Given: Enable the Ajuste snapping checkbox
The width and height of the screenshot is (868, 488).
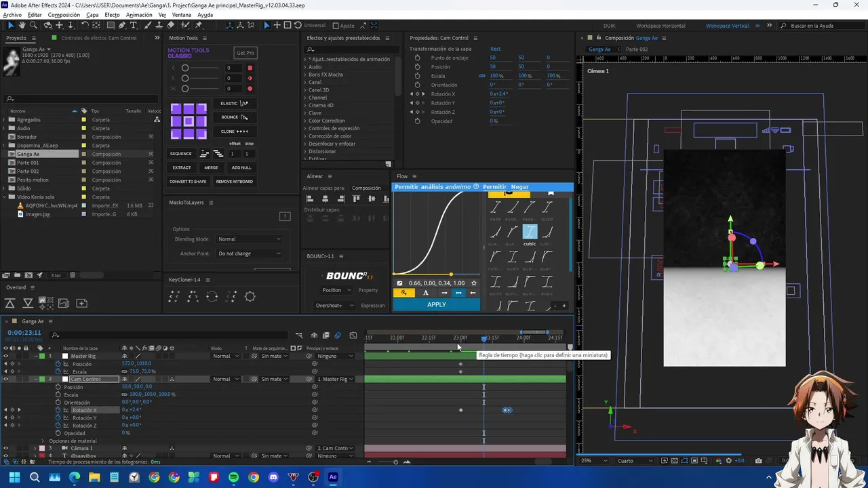Looking at the screenshot, I should 335,26.
